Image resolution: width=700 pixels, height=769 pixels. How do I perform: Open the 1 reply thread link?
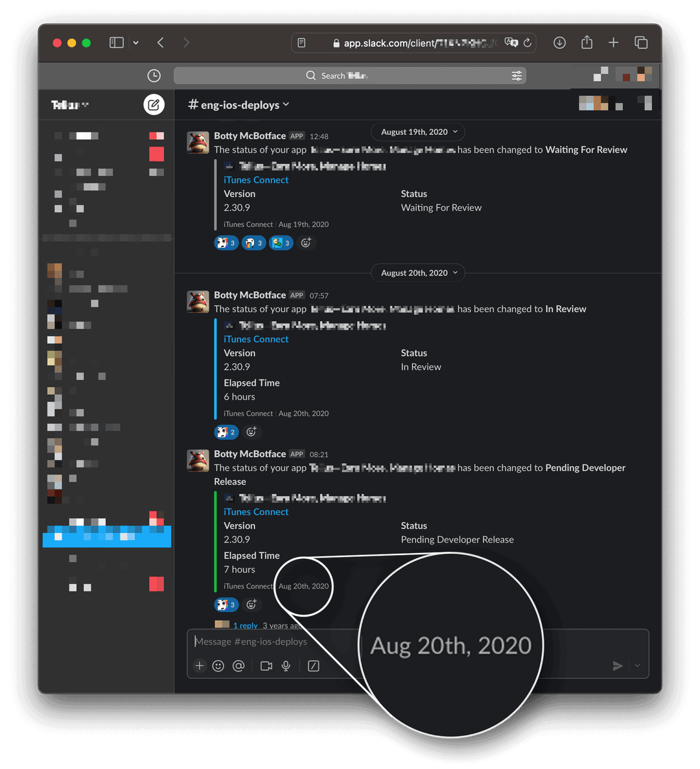coord(245,625)
